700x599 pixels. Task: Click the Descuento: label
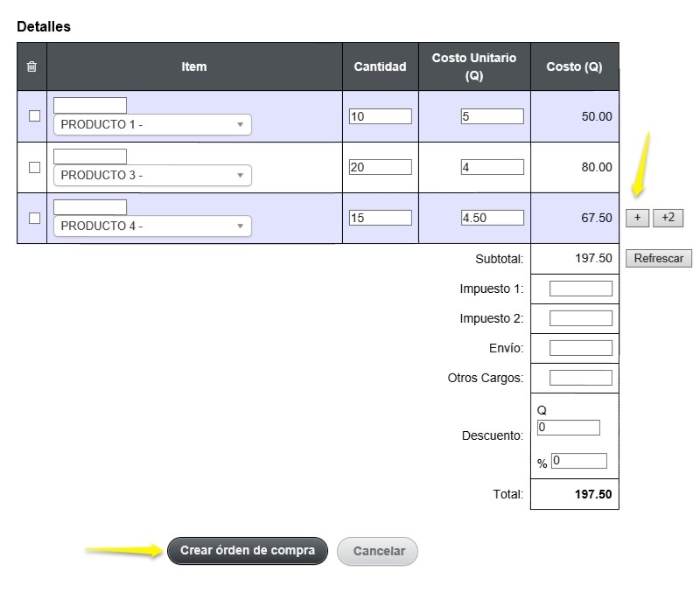point(493,435)
